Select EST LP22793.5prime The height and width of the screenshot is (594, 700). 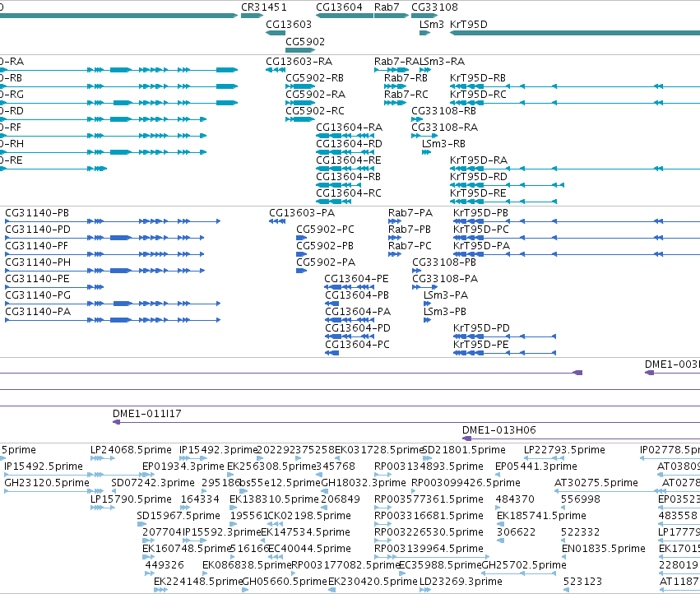point(564,450)
